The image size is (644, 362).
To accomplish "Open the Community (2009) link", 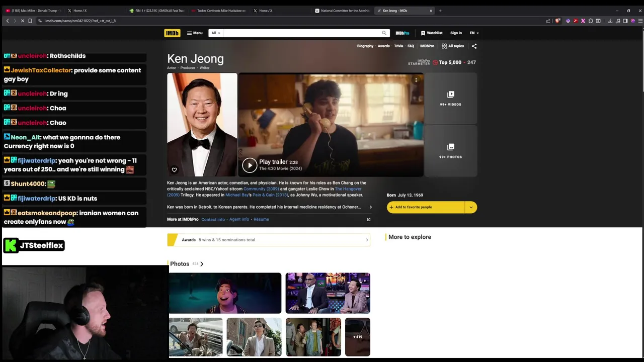I will [261, 189].
